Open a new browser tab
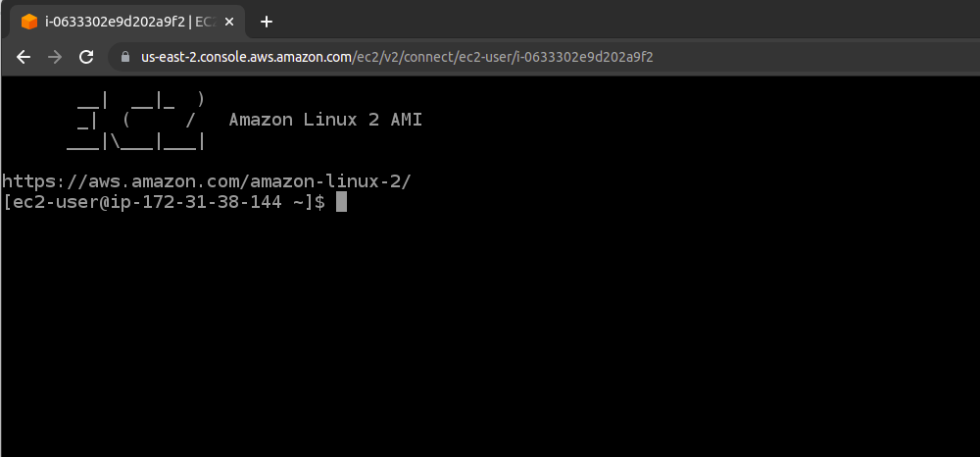The height and width of the screenshot is (457, 980). coord(267,22)
